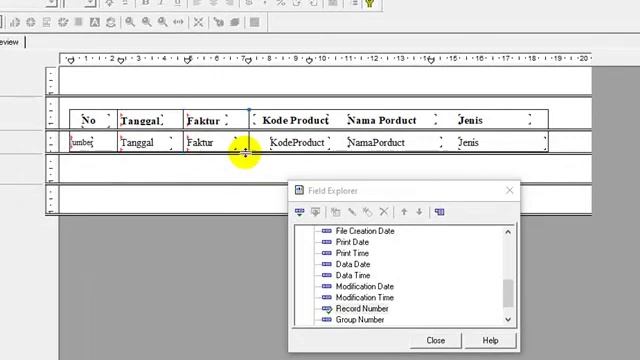Click the New field icon in Field Explorer
The width and height of the screenshot is (640, 360).
click(x=336, y=212)
